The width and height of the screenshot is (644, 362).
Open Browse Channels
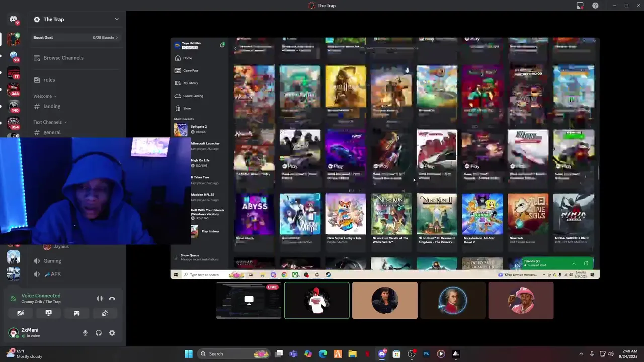click(x=63, y=58)
